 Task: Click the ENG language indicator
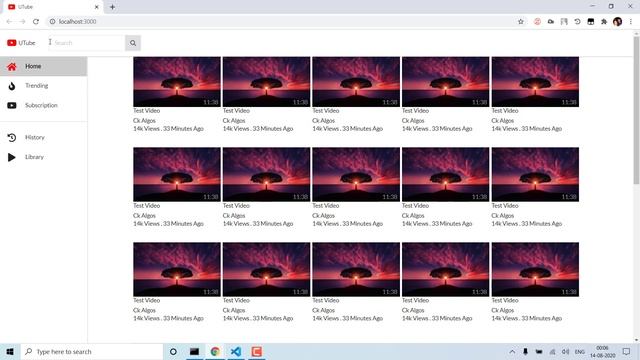click(x=580, y=351)
